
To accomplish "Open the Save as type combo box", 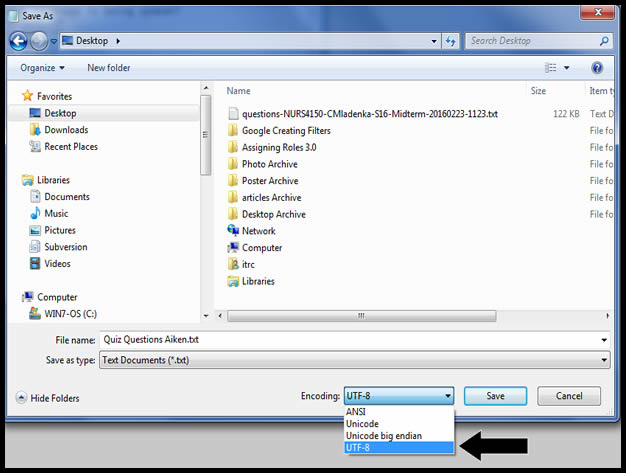I will pyautogui.click(x=355, y=360).
